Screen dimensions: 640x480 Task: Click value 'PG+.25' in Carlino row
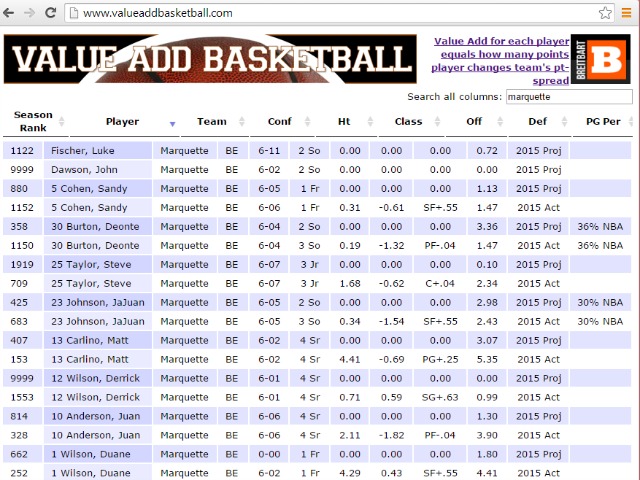tap(440, 359)
